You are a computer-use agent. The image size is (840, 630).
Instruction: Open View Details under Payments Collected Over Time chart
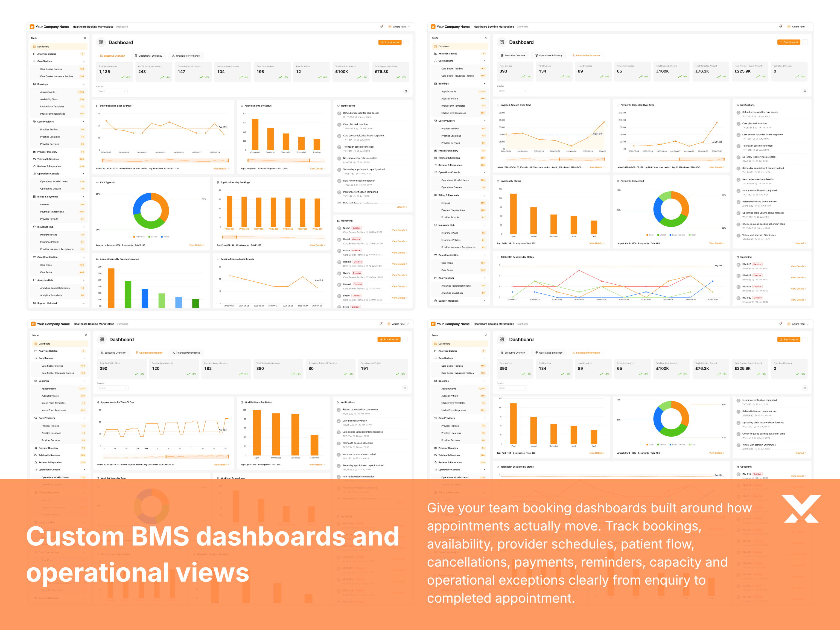717,167
